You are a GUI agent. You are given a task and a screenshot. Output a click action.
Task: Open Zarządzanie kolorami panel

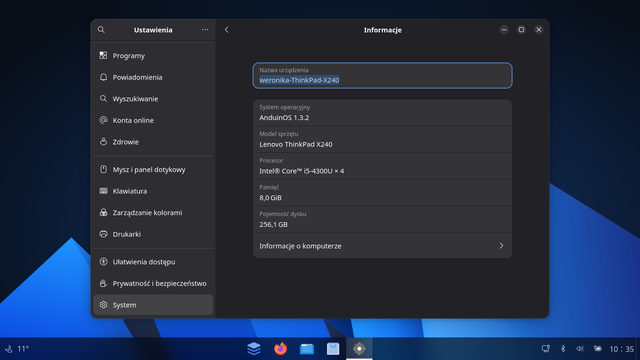click(x=153, y=213)
